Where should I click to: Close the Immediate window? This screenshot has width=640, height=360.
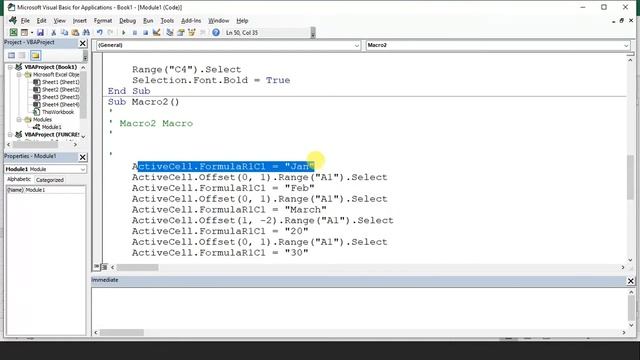click(631, 281)
